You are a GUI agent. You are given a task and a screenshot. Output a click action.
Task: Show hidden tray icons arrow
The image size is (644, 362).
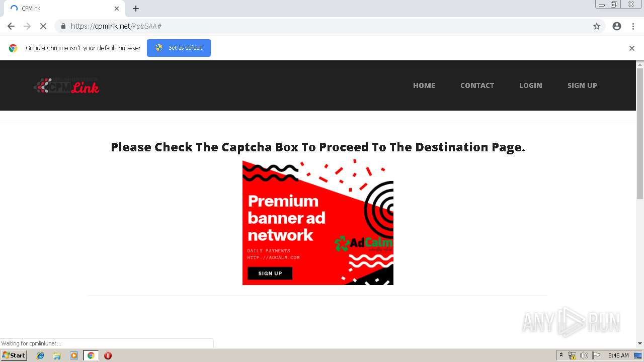point(561,355)
